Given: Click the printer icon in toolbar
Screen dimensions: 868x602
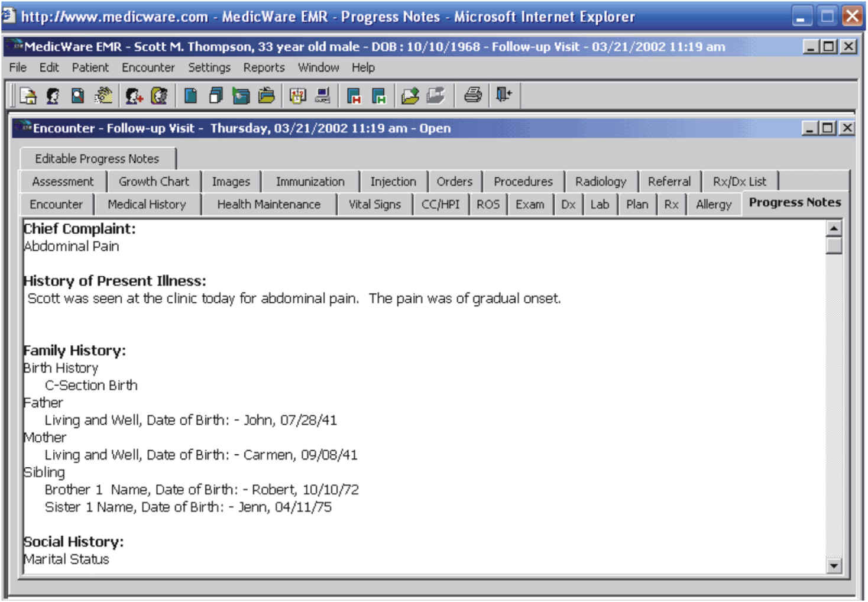Looking at the screenshot, I should [472, 95].
